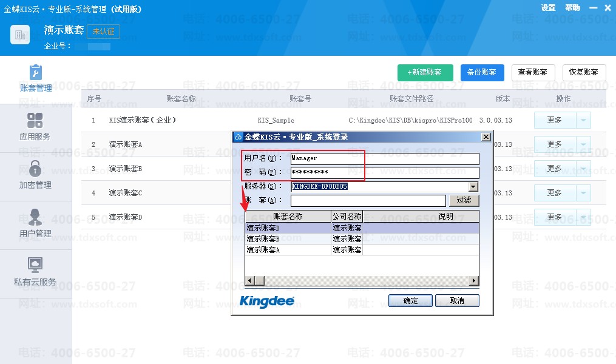
Task: Click KIS演示账套(企业) name in main table
Action: tap(142, 120)
